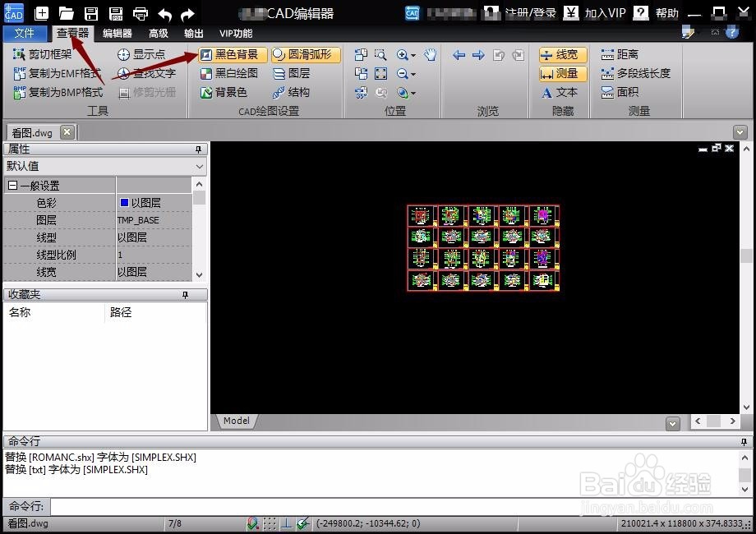This screenshot has height=534, width=756.
Task: Switch to the 查看器 ribbon tab
Action: coord(73,33)
